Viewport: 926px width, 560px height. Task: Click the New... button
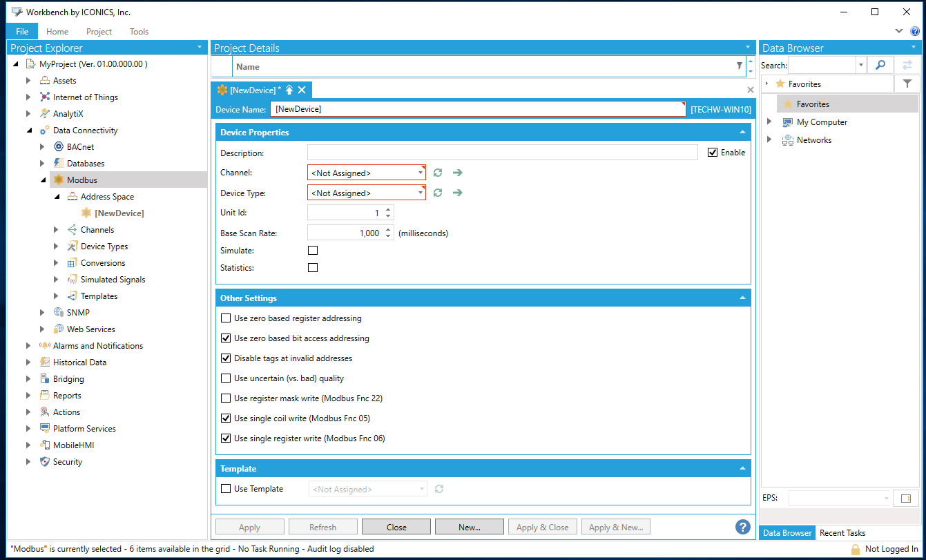(x=469, y=528)
